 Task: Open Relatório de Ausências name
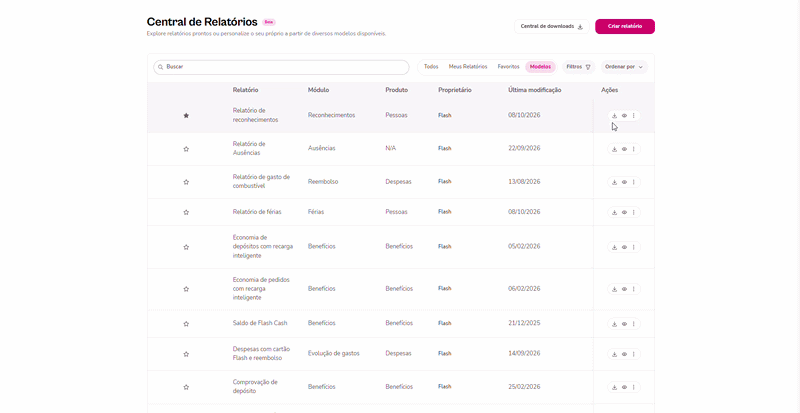(x=249, y=148)
